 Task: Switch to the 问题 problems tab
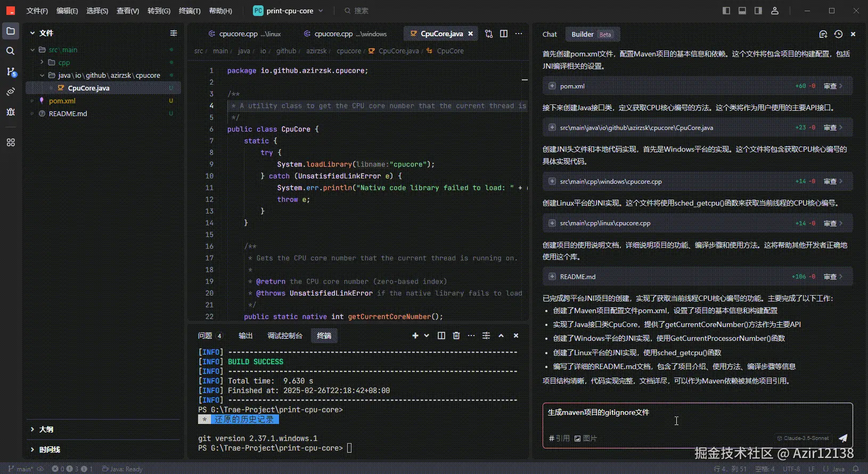[209, 336]
